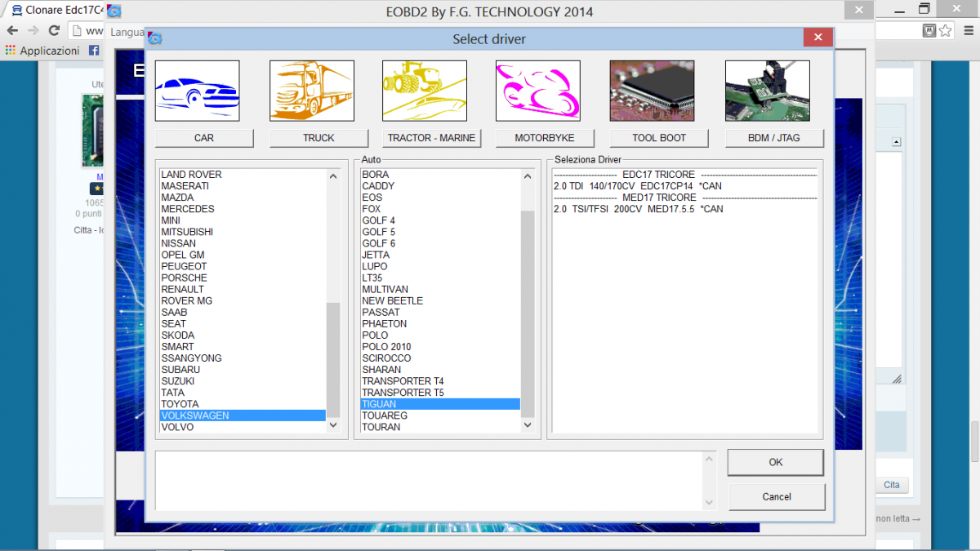Screen dimensions: 980x551
Task: Click the Auto model list scroll-down arrow
Action: point(527,425)
